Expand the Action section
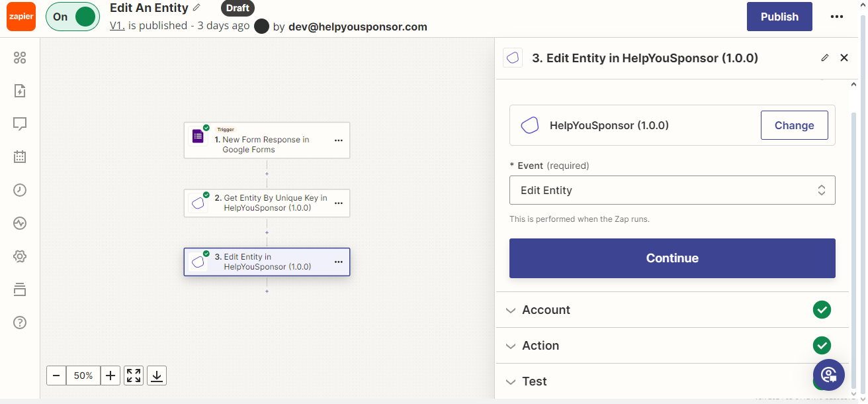Image resolution: width=868 pixels, height=404 pixels. (672, 346)
